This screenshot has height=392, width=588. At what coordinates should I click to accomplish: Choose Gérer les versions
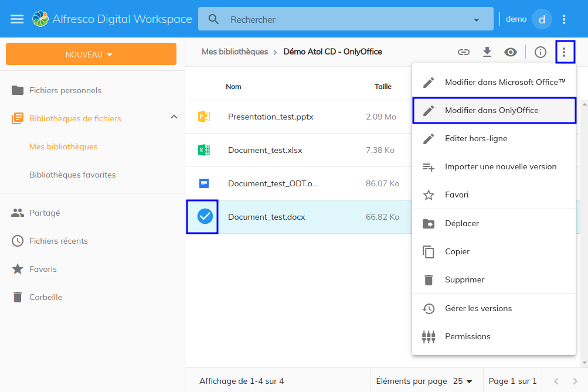tap(494, 308)
